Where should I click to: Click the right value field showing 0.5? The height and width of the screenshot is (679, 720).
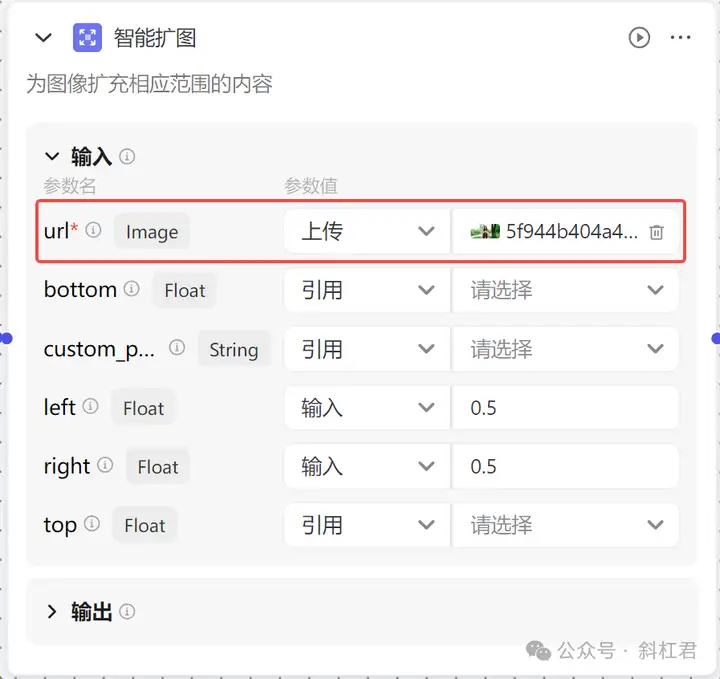tap(565, 466)
